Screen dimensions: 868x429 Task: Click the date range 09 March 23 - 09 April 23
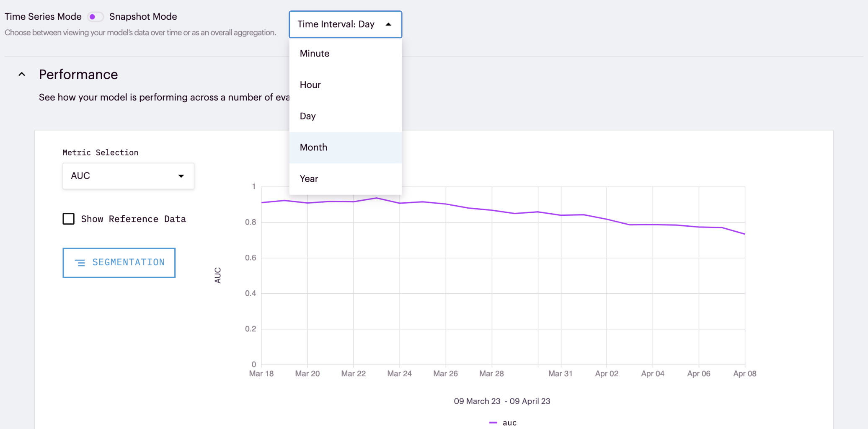click(502, 401)
